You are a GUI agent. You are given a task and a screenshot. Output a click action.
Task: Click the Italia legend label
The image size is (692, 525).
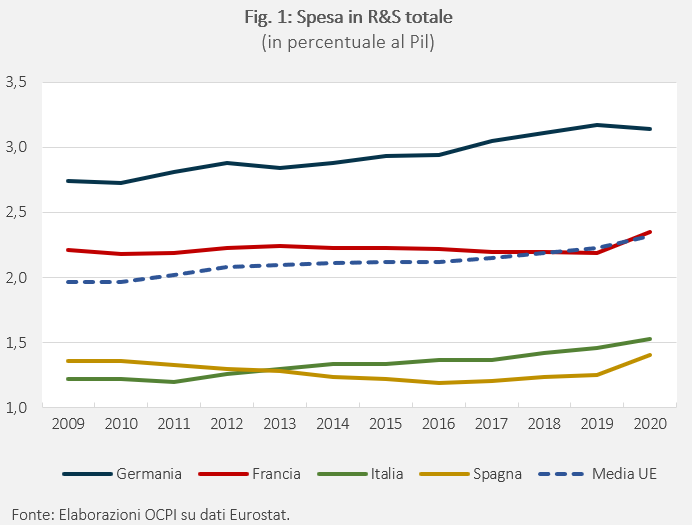387,474
